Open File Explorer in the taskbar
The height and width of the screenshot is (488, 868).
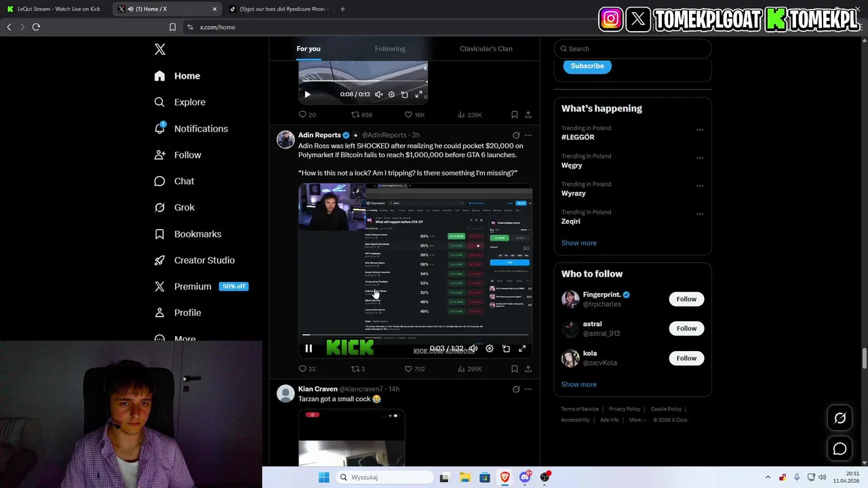click(x=465, y=477)
